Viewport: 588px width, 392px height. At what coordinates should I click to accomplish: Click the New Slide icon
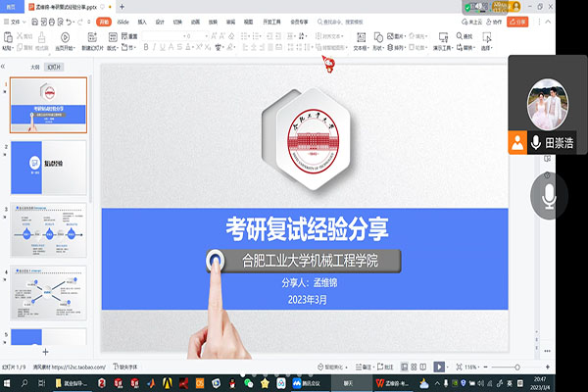point(92,37)
